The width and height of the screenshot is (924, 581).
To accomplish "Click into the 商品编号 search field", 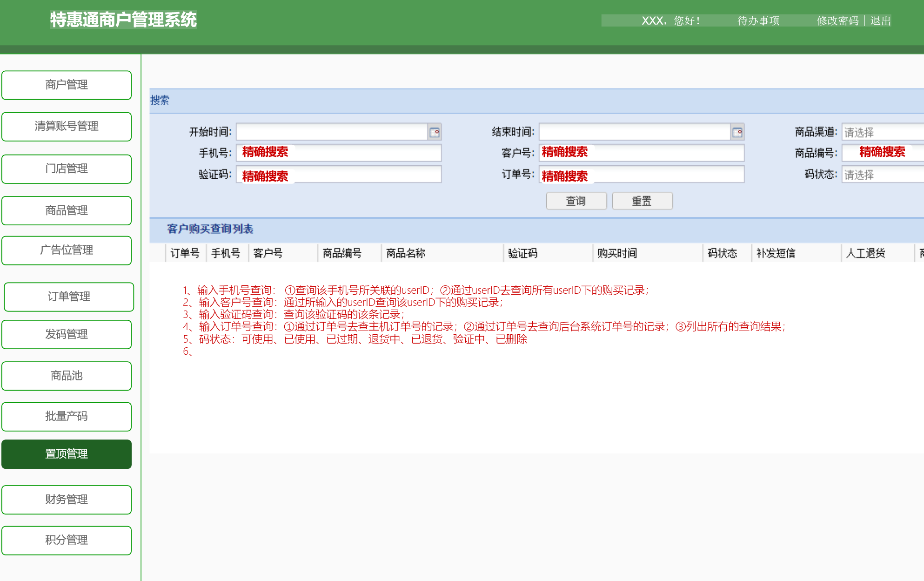I will tap(883, 153).
